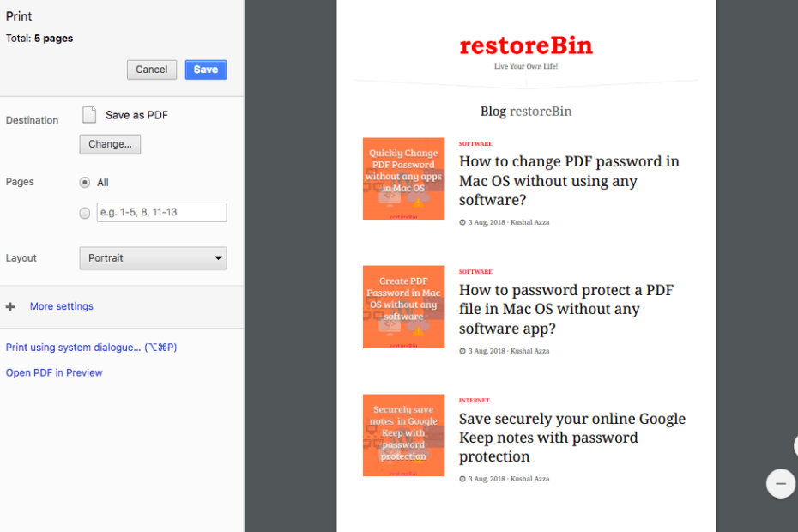
Task: Expand More settings with plus icon
Action: [x=10, y=306]
